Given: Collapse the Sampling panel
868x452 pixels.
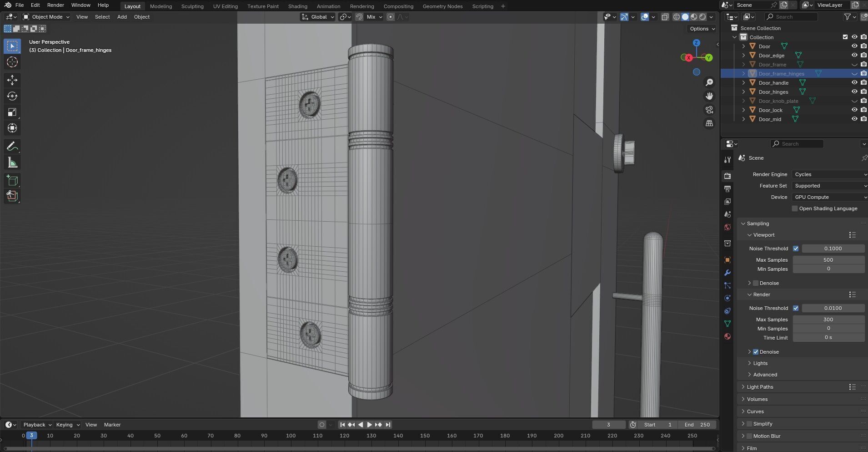Looking at the screenshot, I should coord(758,223).
